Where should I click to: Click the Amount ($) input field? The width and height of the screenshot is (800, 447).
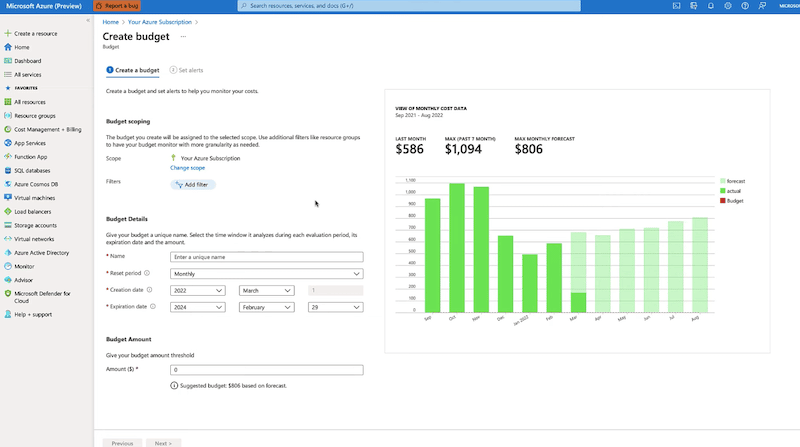(x=266, y=369)
